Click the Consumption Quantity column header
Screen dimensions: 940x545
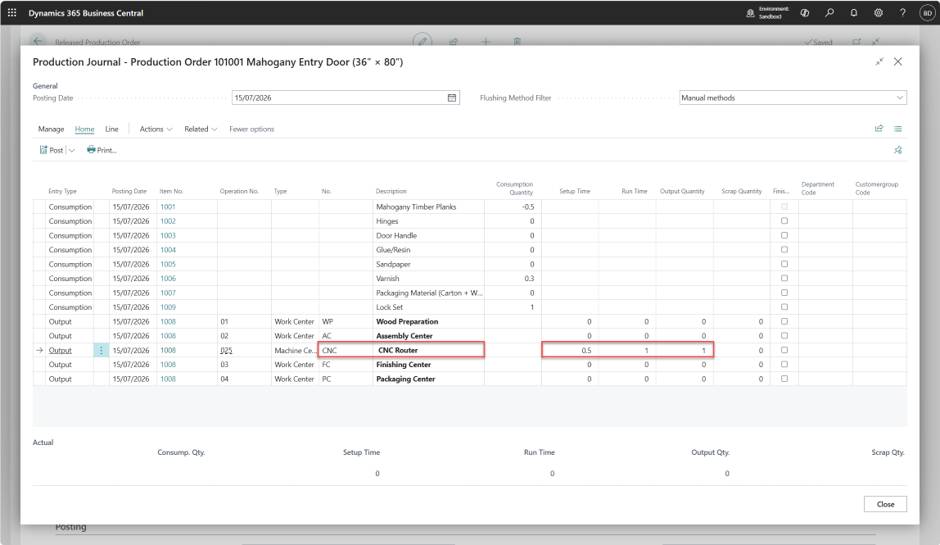pyautogui.click(x=514, y=188)
